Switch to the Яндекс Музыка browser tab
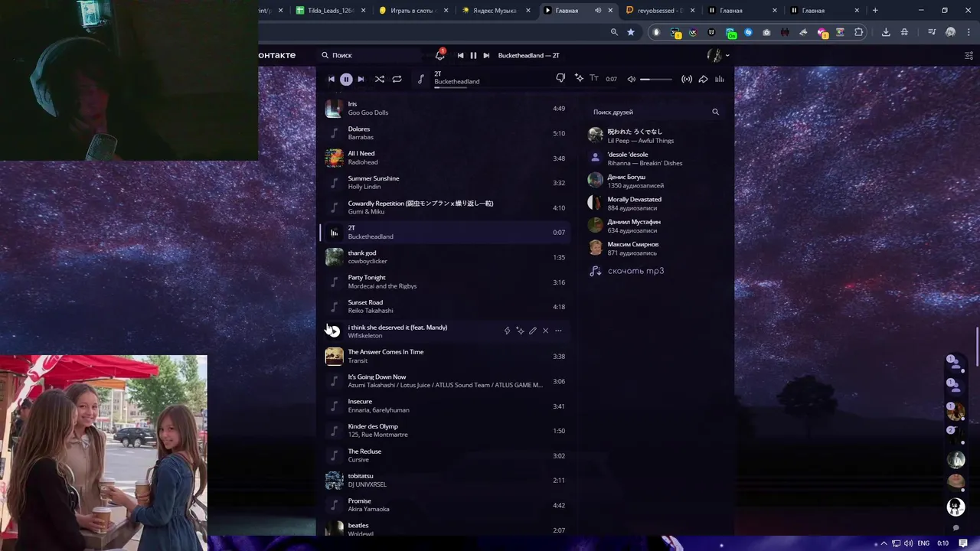980x551 pixels. coord(495,11)
